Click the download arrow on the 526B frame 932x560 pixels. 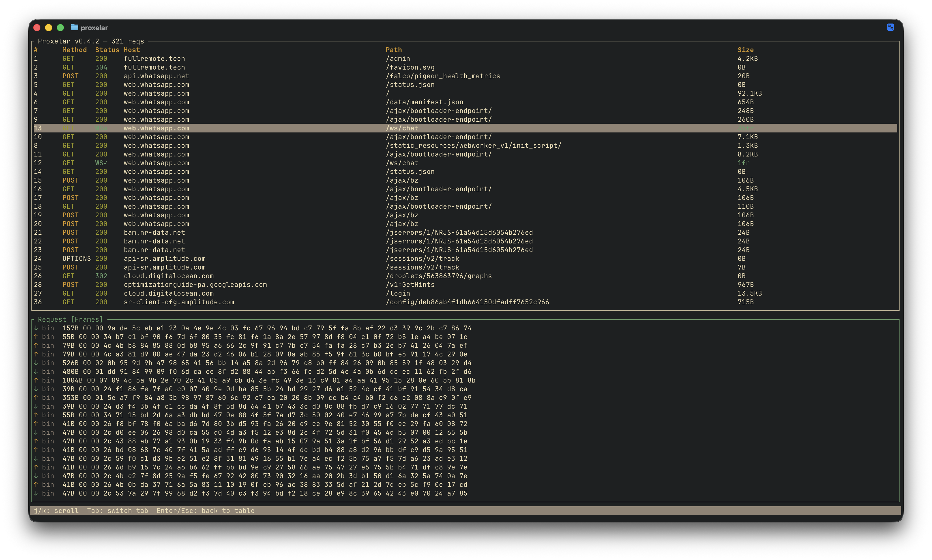(36, 363)
